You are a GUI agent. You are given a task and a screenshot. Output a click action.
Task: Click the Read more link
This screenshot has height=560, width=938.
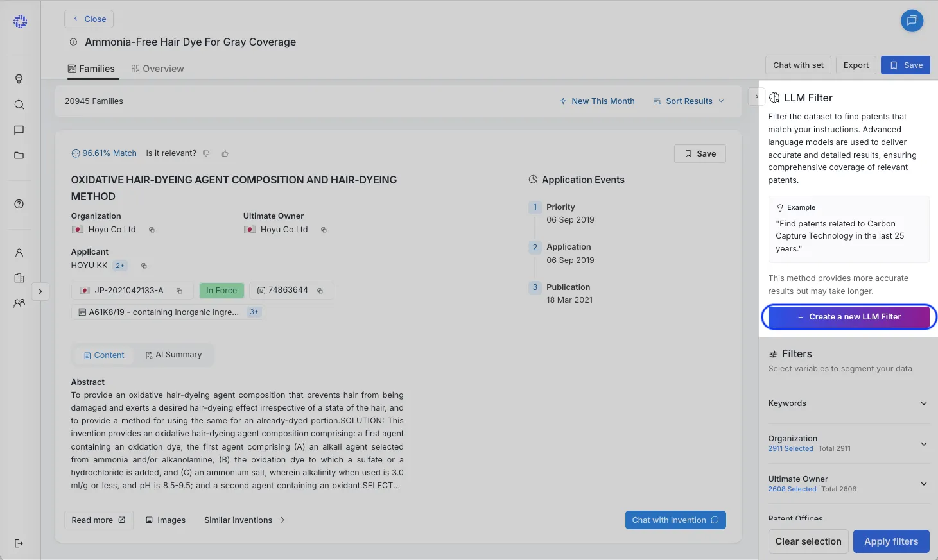(98, 520)
